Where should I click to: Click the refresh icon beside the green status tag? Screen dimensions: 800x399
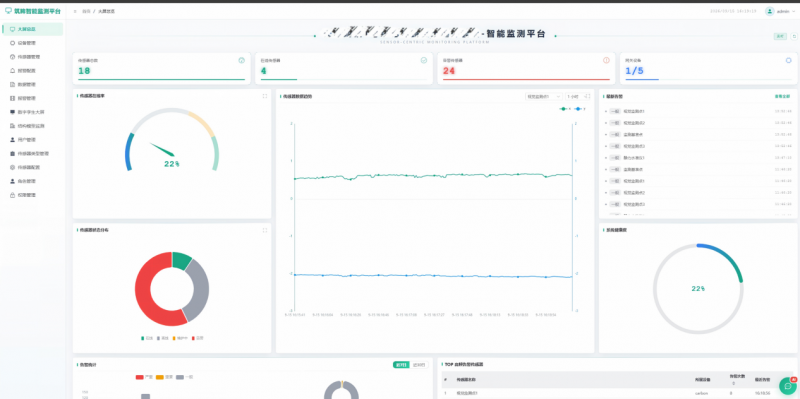pyautogui.click(x=793, y=36)
